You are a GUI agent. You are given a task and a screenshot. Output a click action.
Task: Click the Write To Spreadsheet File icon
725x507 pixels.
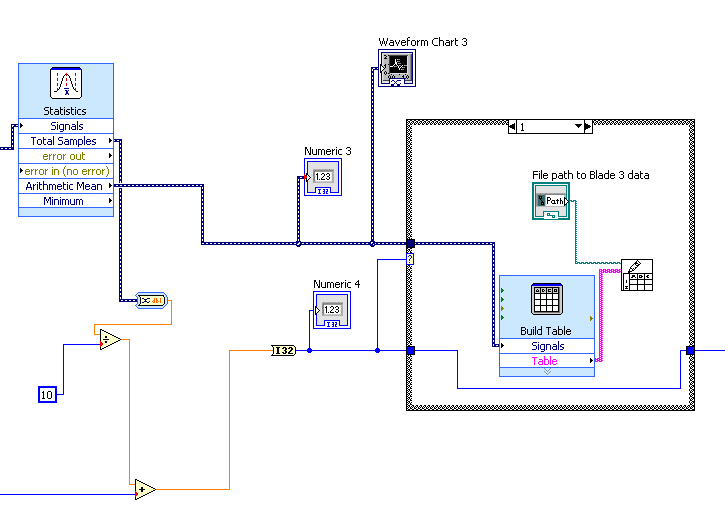637,275
